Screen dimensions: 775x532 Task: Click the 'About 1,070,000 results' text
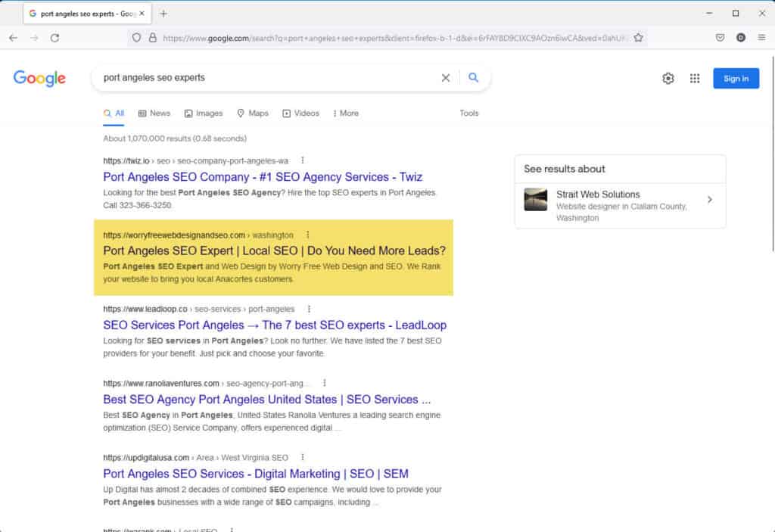[175, 138]
